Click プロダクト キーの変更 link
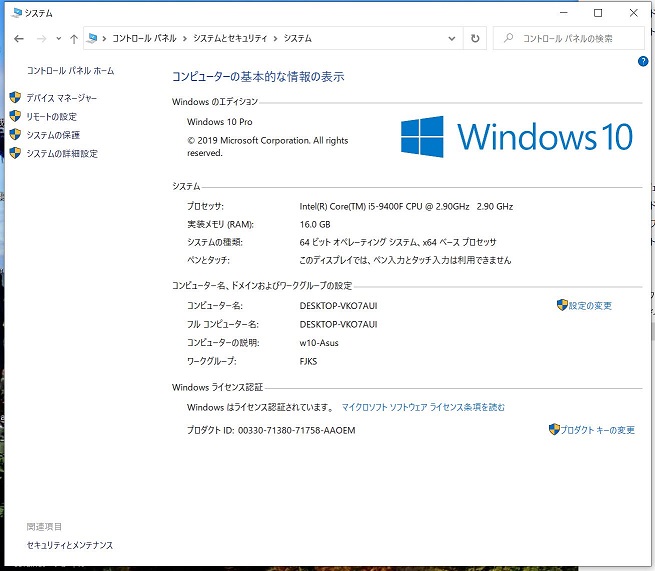 [x=597, y=430]
